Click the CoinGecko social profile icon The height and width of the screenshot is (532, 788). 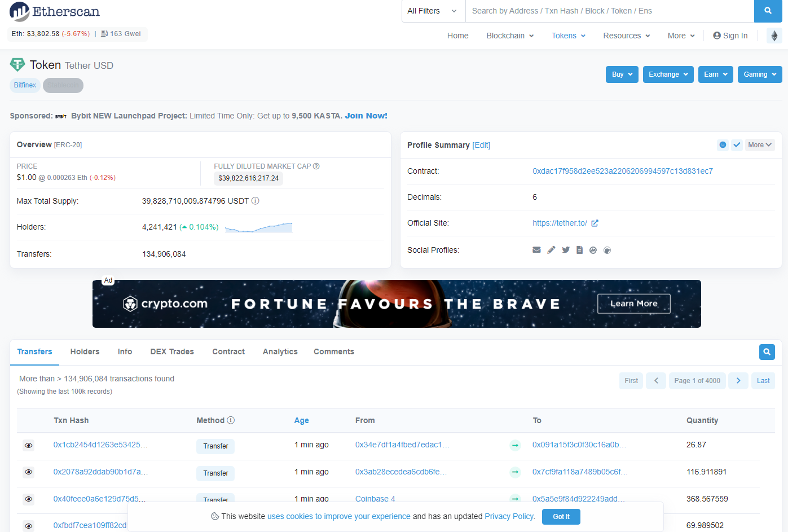tap(607, 250)
